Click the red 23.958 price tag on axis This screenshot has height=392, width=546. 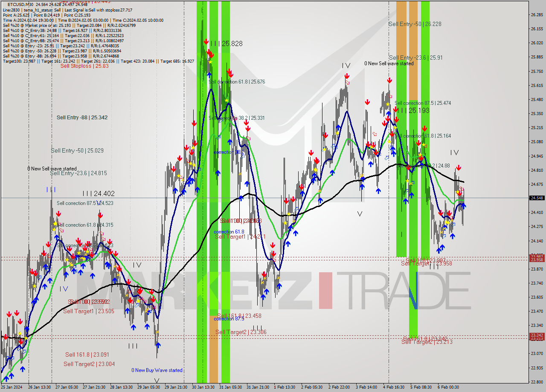click(536, 259)
